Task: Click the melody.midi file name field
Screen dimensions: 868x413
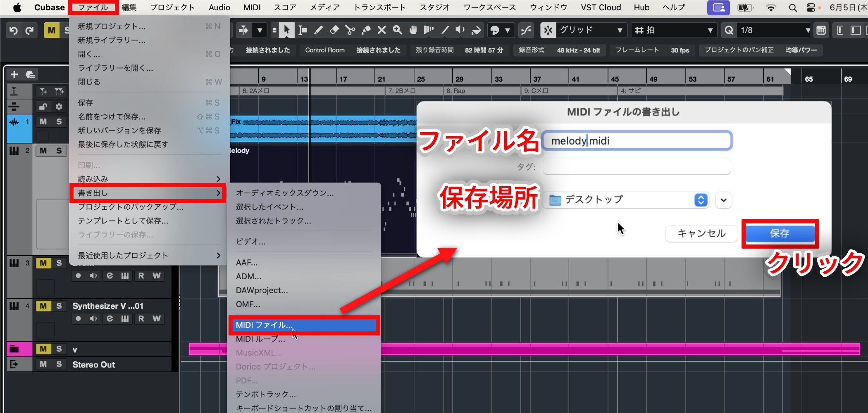Action: 637,141
